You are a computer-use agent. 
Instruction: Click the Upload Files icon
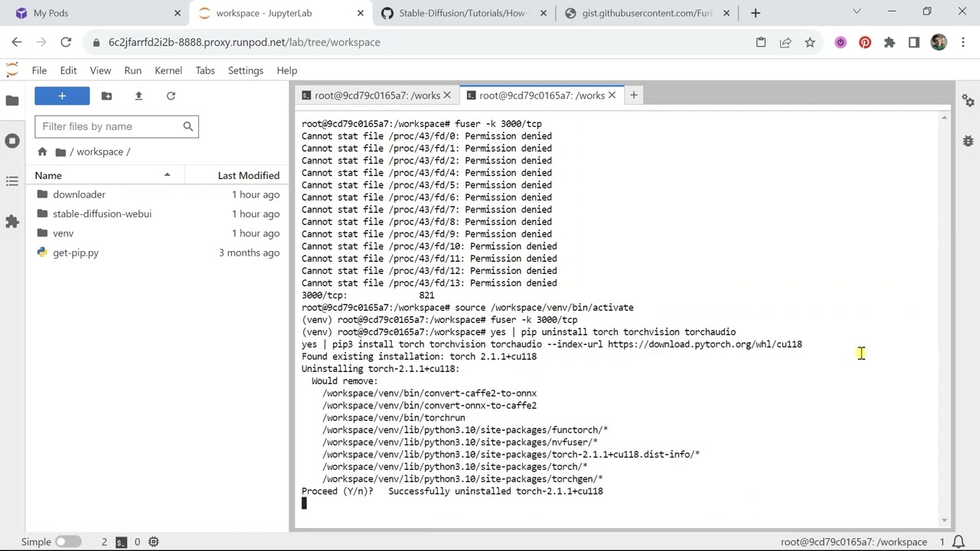[x=139, y=96]
